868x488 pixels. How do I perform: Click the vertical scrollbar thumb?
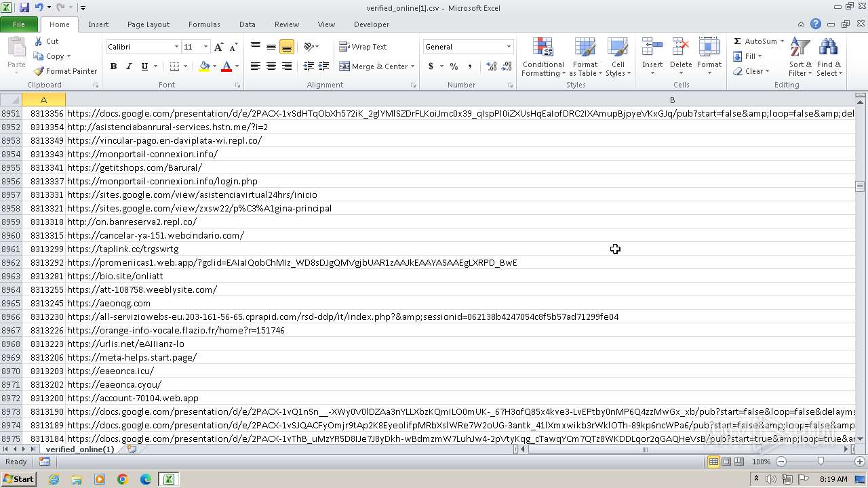point(861,186)
